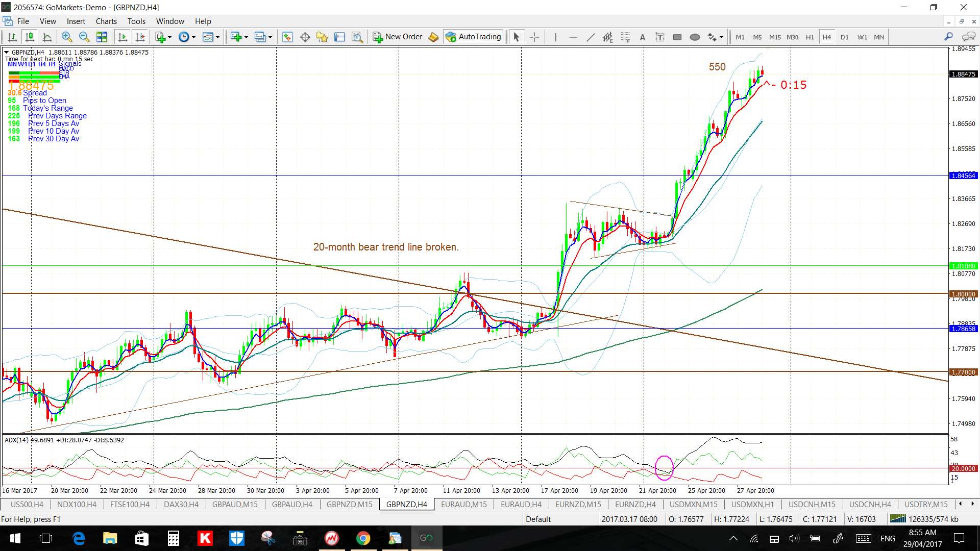The image size is (980, 551).
Task: Open the MetaEditor yellow book icon
Action: tap(433, 37)
